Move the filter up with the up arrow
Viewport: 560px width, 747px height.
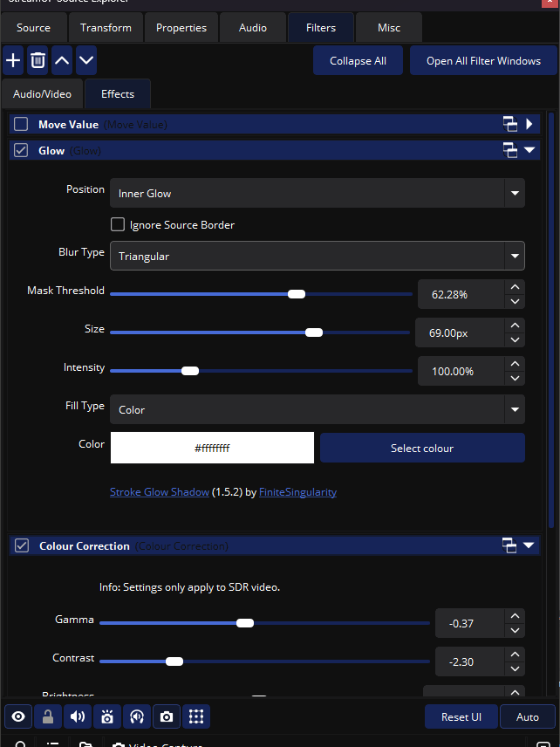coord(62,60)
